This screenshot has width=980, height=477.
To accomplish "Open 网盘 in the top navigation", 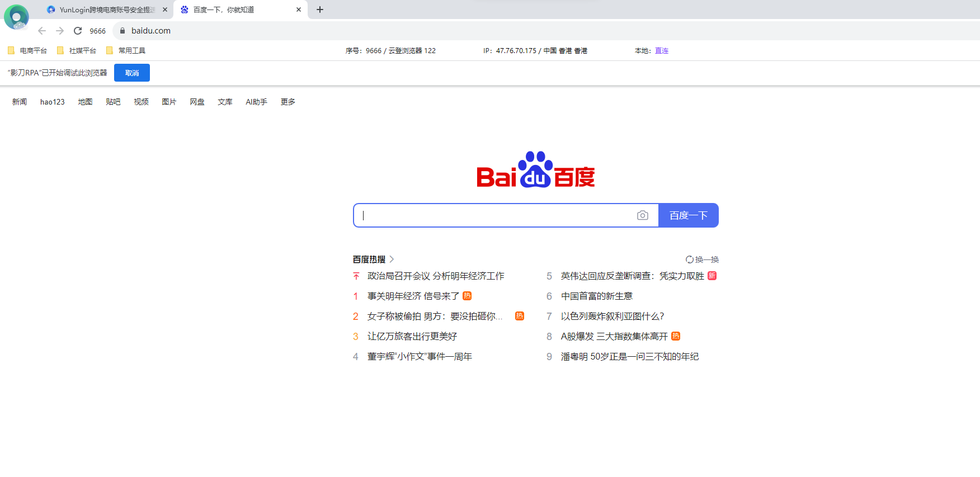I will click(197, 102).
